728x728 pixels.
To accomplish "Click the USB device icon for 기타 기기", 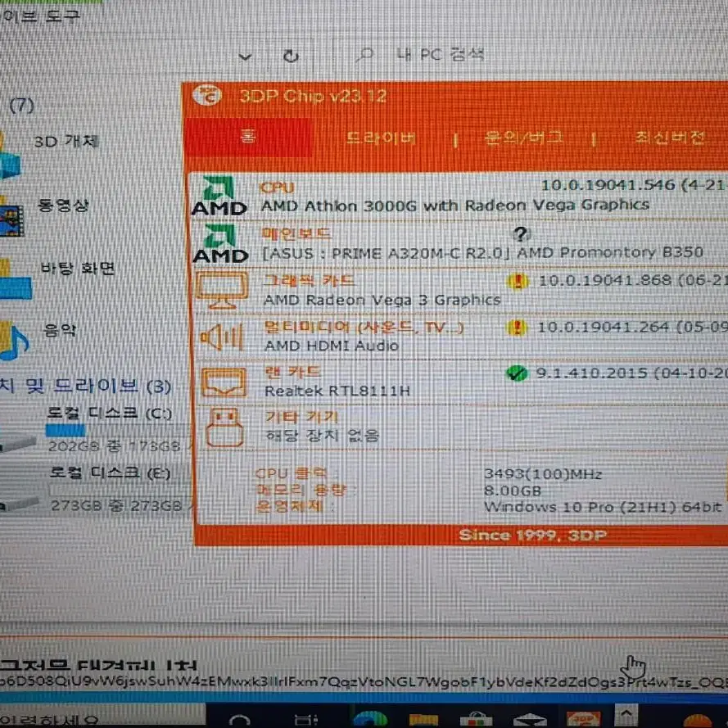I will point(224,427).
